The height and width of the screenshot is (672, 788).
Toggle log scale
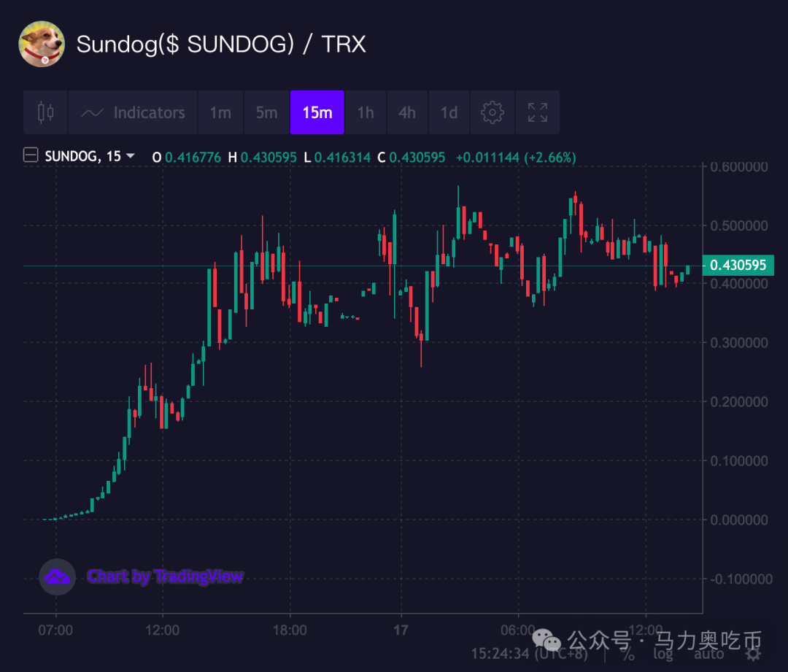coord(663,654)
